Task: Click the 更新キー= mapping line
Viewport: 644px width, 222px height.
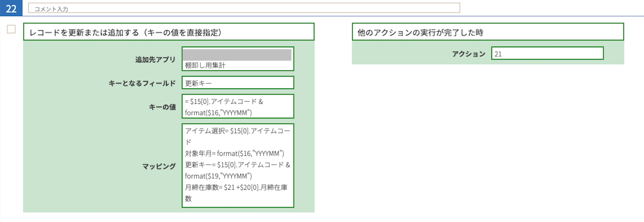Action: click(237, 165)
